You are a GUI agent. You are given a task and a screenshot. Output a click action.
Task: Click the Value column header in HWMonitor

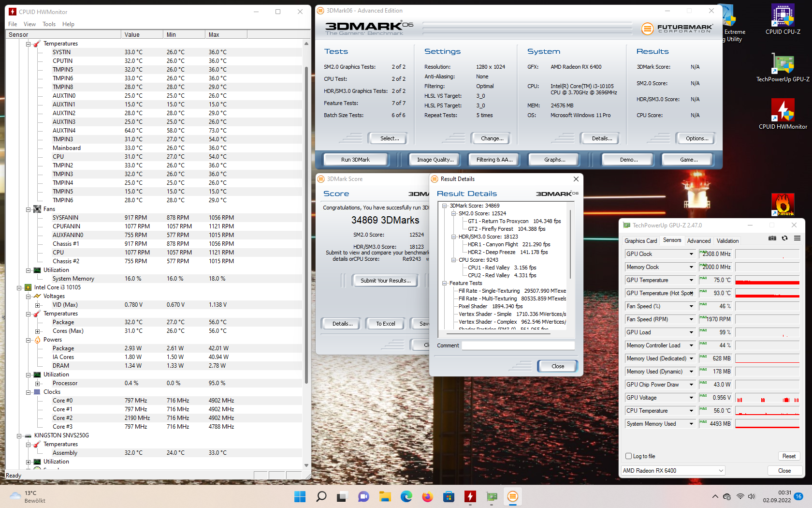pyautogui.click(x=142, y=35)
